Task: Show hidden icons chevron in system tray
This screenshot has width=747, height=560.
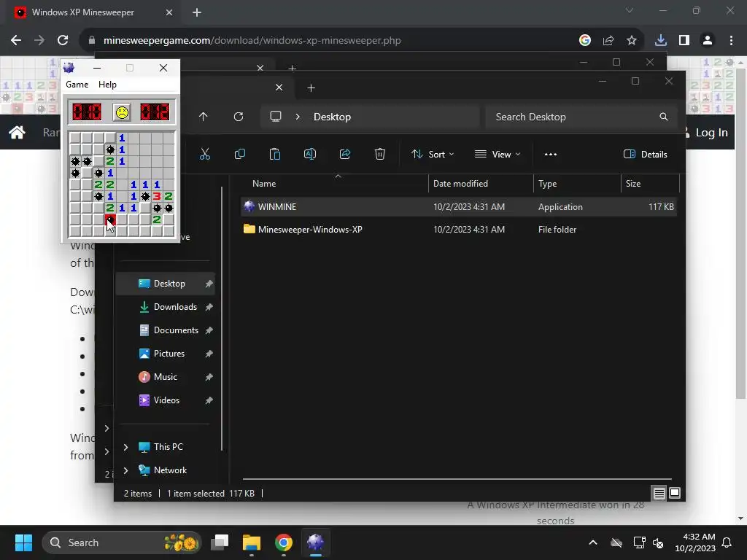Action: coord(593,542)
